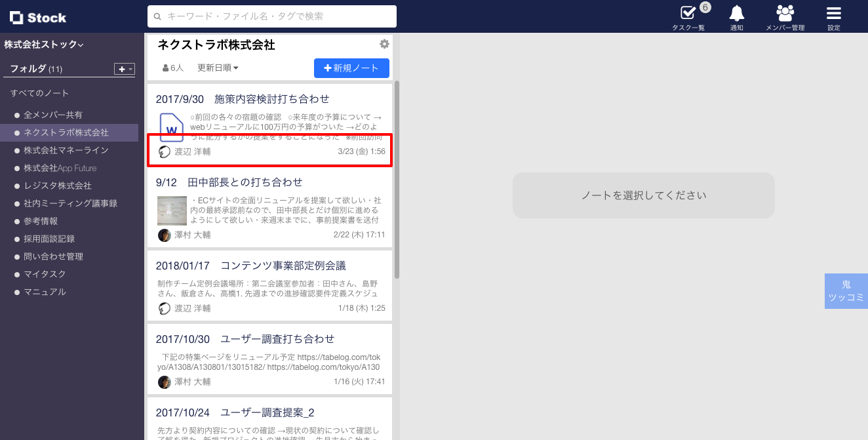Open the メンバー管理 members icon
Image resolution: width=868 pixels, height=440 pixels.
coord(784,12)
